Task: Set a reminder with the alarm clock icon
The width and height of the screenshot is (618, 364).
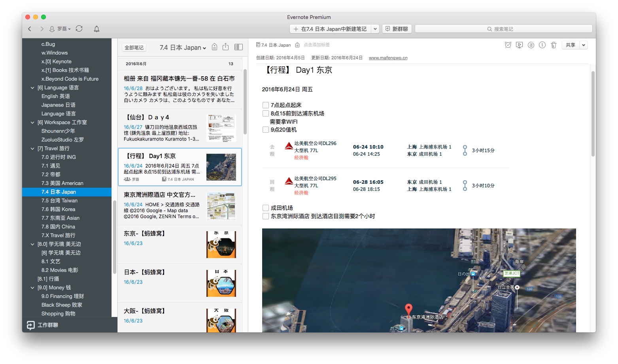Action: [508, 45]
